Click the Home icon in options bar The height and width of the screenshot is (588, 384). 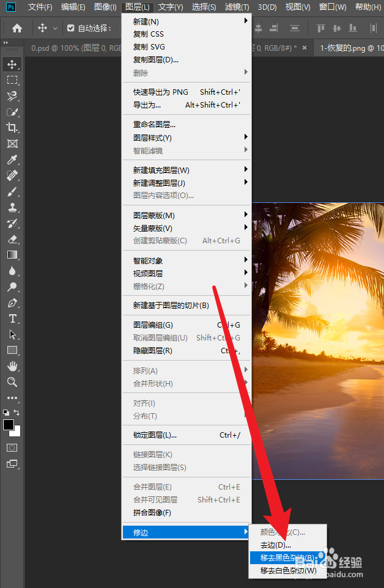pyautogui.click(x=17, y=28)
